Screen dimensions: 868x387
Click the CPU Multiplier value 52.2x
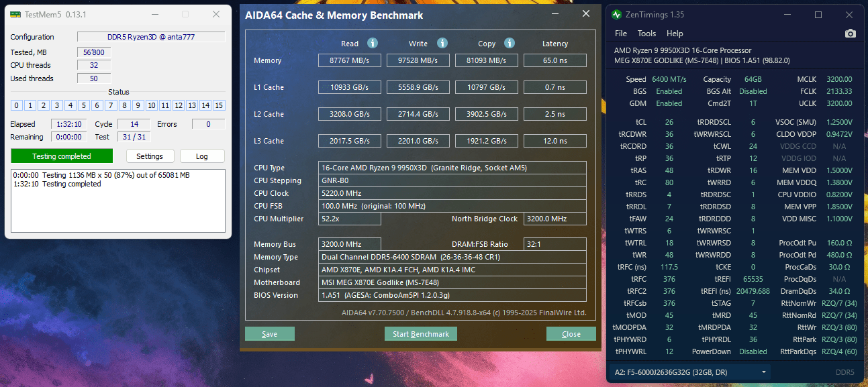point(350,219)
